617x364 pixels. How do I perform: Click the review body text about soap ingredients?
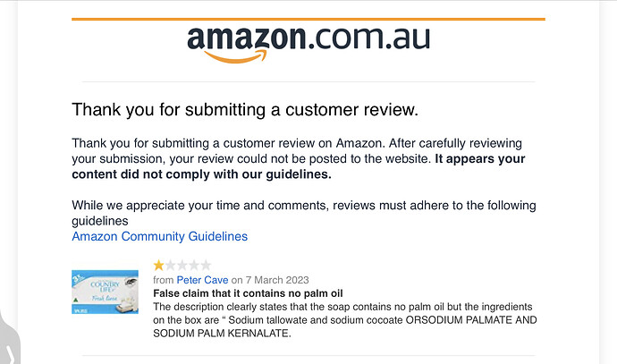point(345,320)
